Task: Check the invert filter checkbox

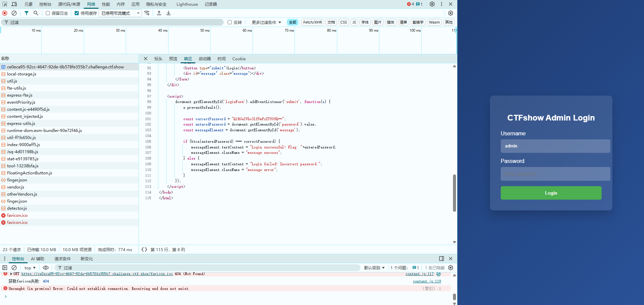Action: point(230,22)
